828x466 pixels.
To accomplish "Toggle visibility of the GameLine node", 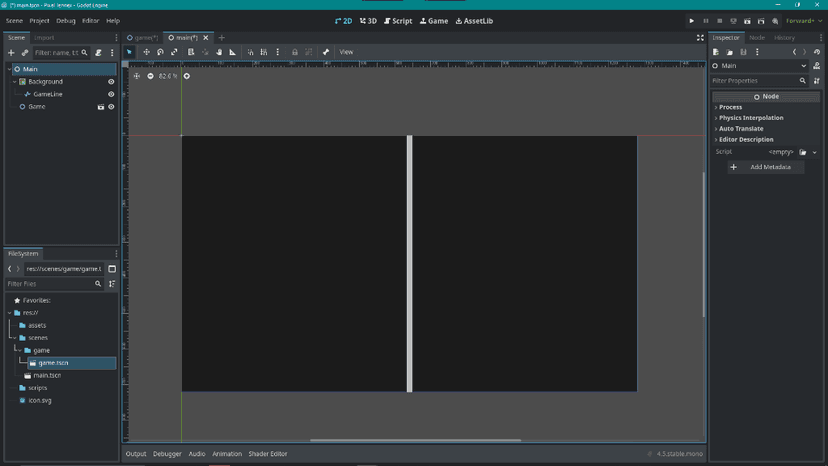I will [x=111, y=94].
